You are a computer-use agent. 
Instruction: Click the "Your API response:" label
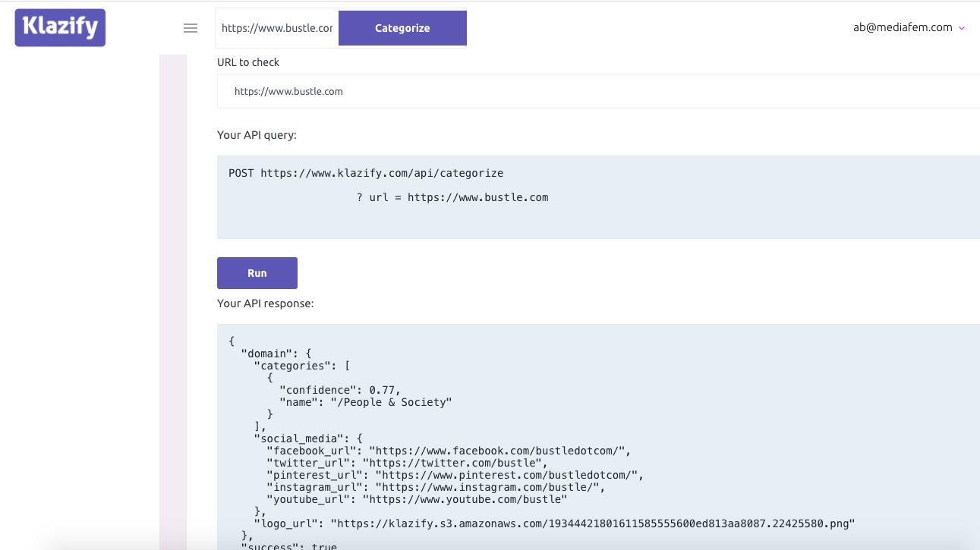coord(265,303)
